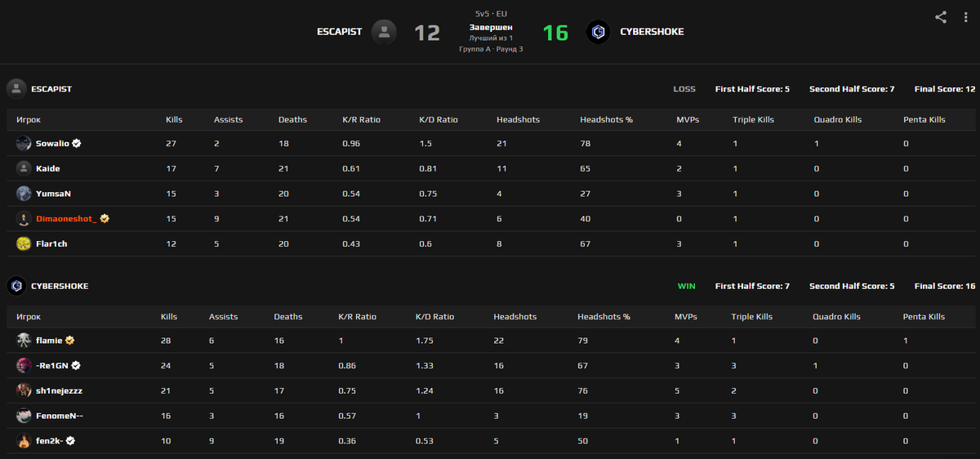Screen dimensions: 980x459
Task: Click Flar1ch's yellow player avatar
Action: tap(24, 243)
